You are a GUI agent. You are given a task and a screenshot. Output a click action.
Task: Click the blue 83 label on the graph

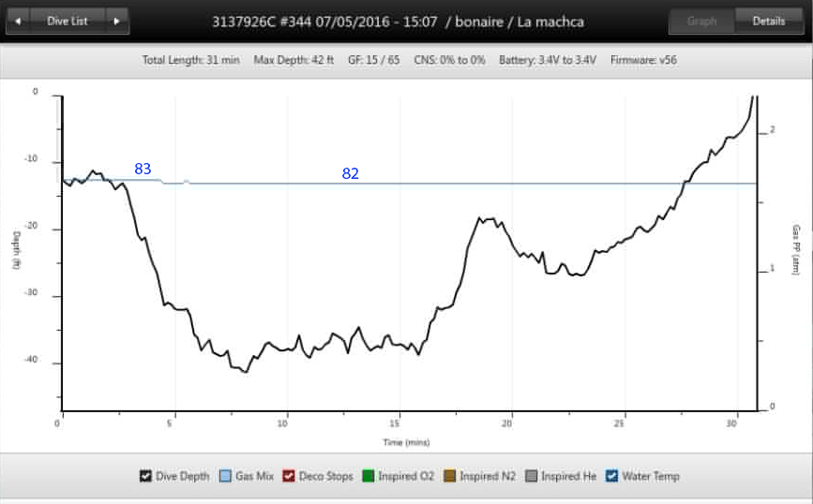[x=143, y=169]
